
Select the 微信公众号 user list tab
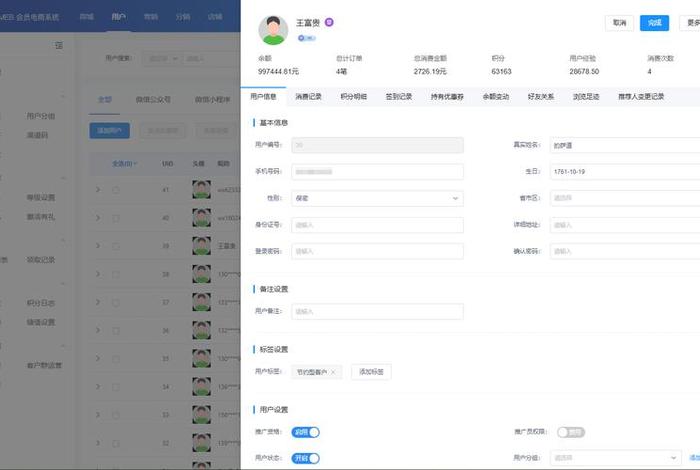153,100
